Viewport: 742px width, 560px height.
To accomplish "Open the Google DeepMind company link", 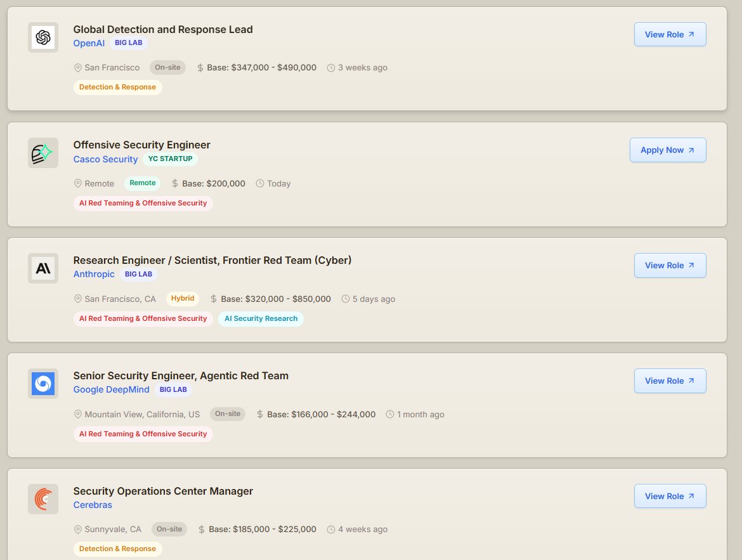I will [111, 389].
